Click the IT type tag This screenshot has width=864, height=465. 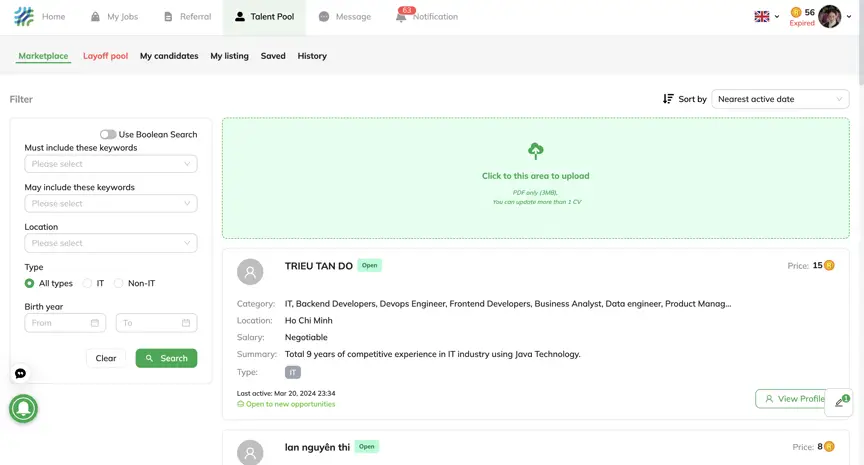point(293,372)
